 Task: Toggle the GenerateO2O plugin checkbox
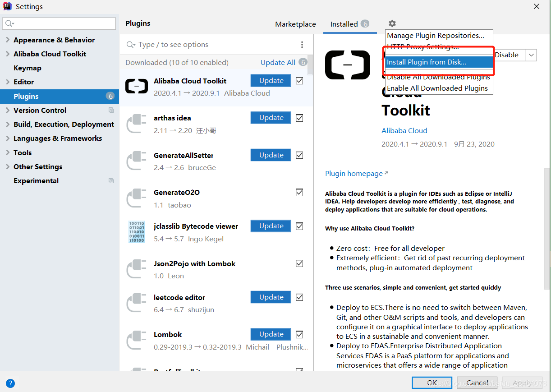click(x=299, y=192)
